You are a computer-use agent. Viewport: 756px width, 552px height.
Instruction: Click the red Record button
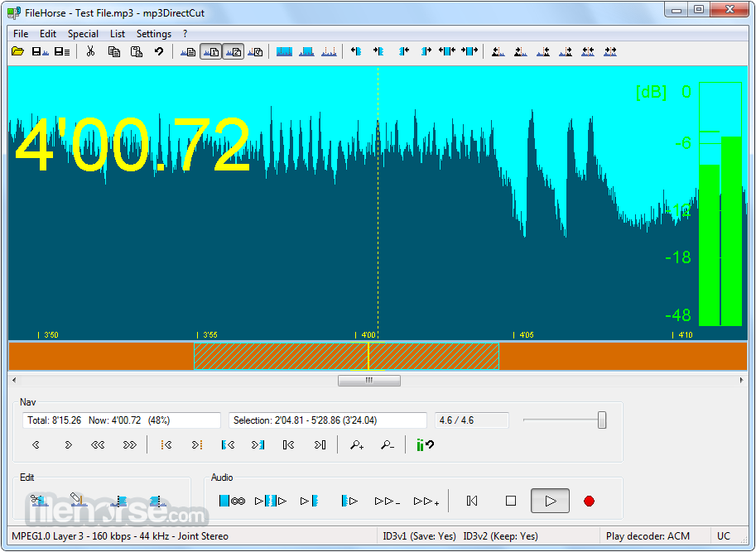(x=589, y=501)
